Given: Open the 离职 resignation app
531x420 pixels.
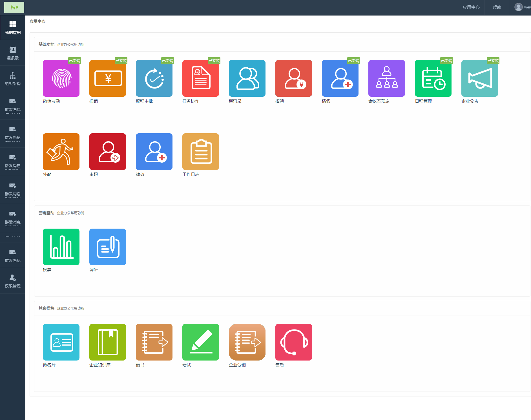Looking at the screenshot, I should [x=108, y=152].
